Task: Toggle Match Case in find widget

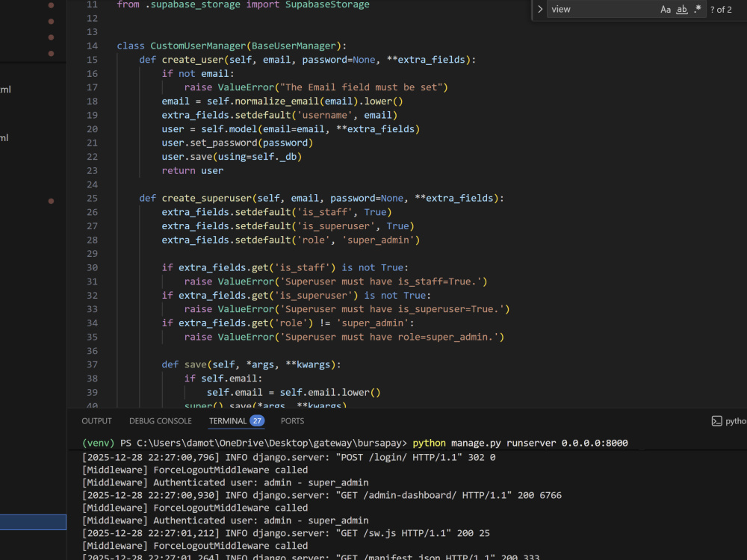Action: click(x=665, y=10)
